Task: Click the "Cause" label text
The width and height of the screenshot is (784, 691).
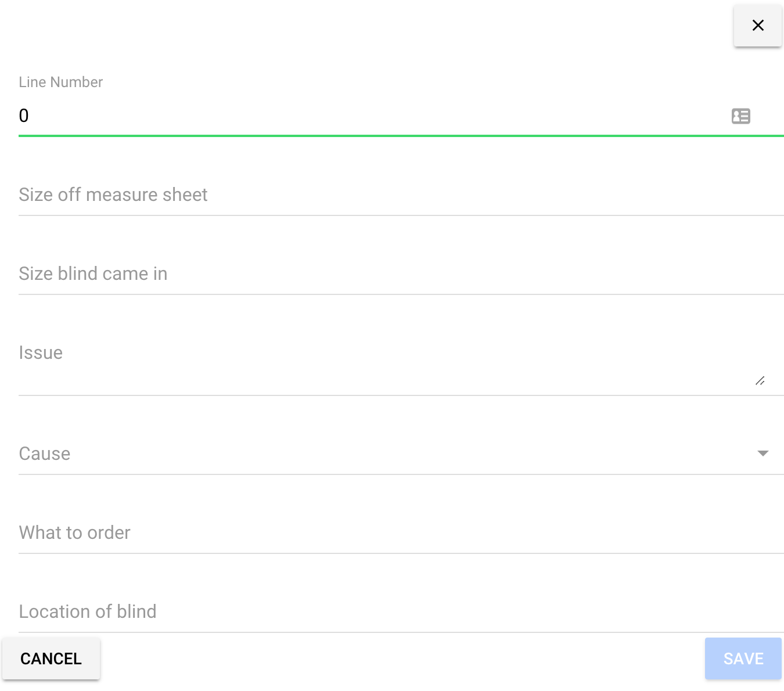Action: (x=45, y=454)
